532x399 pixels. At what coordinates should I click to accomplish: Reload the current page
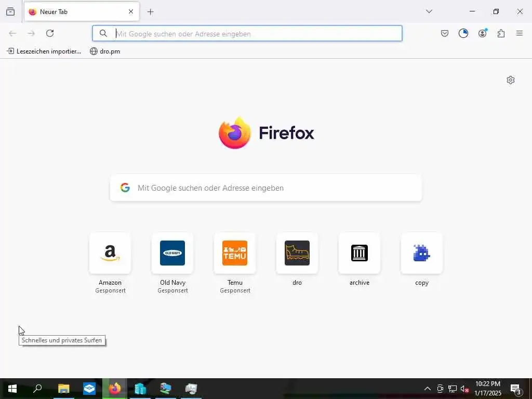point(50,33)
